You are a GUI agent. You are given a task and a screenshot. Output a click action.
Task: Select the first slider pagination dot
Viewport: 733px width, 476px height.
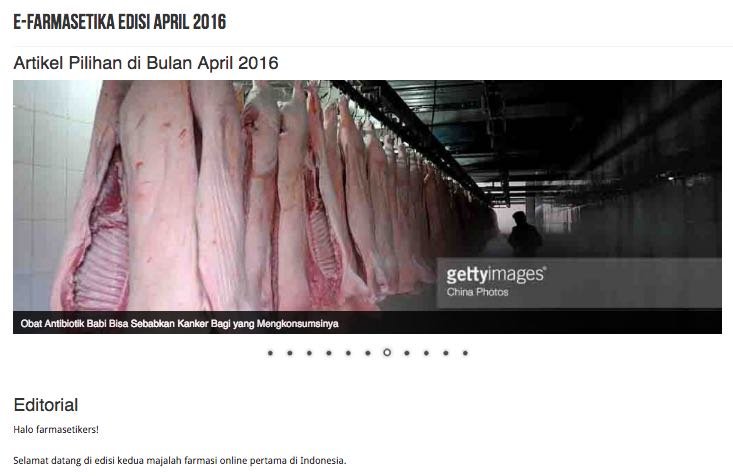coord(270,353)
